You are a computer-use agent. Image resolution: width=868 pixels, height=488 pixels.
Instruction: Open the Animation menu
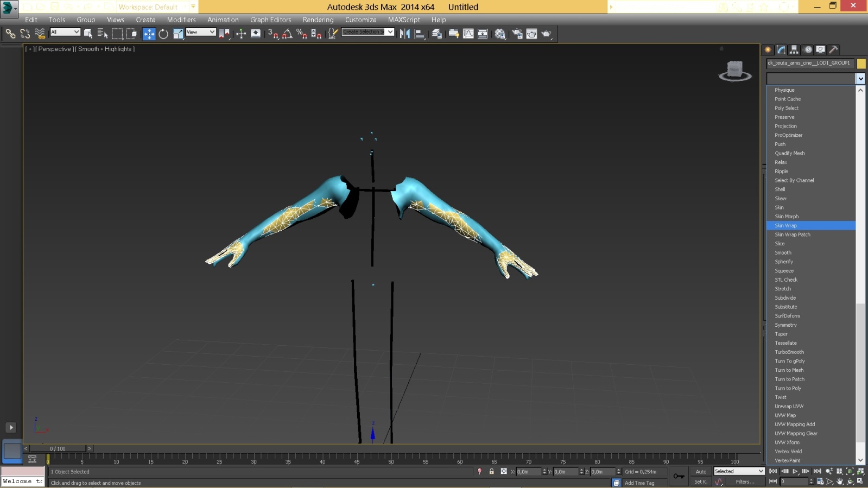point(223,20)
